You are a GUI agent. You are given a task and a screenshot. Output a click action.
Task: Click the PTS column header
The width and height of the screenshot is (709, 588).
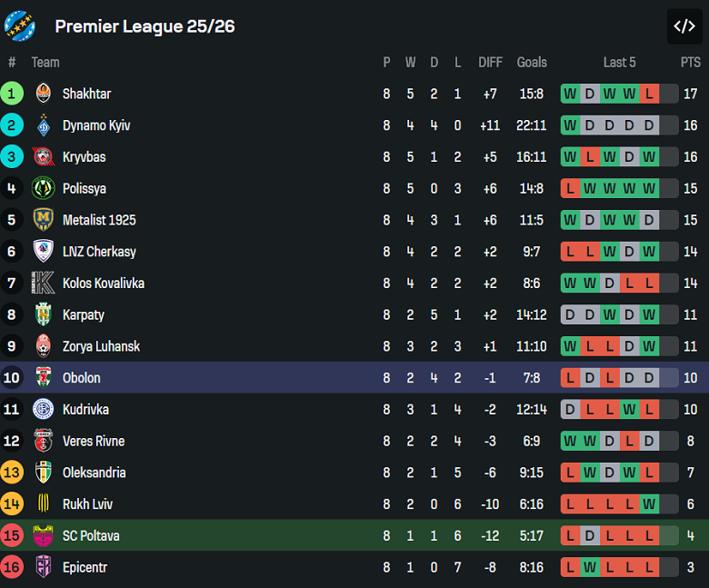[x=690, y=63]
